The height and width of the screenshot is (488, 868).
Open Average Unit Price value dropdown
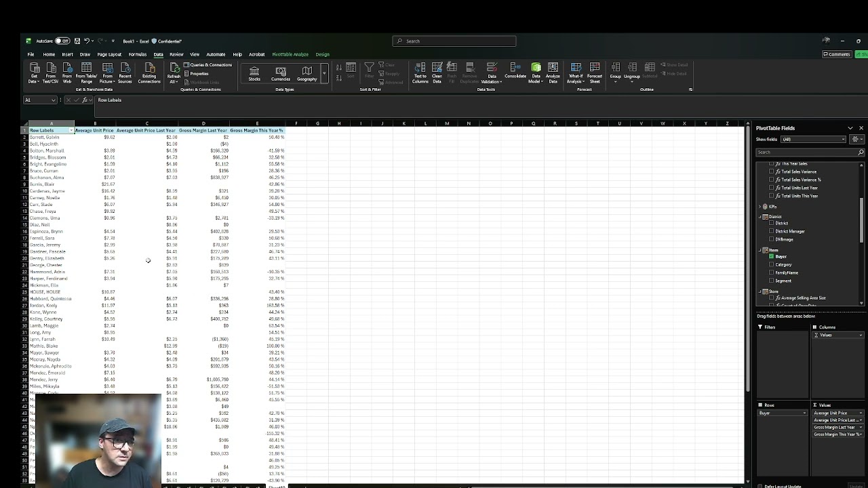click(x=861, y=413)
